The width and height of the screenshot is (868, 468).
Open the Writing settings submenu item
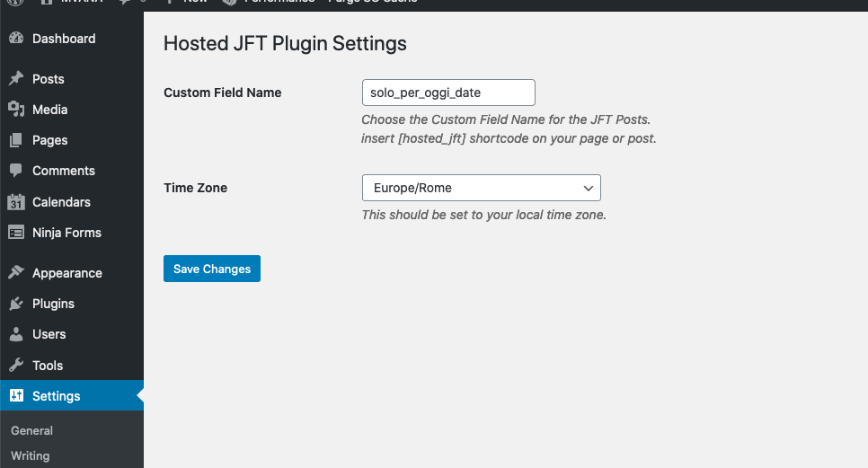pos(31,455)
